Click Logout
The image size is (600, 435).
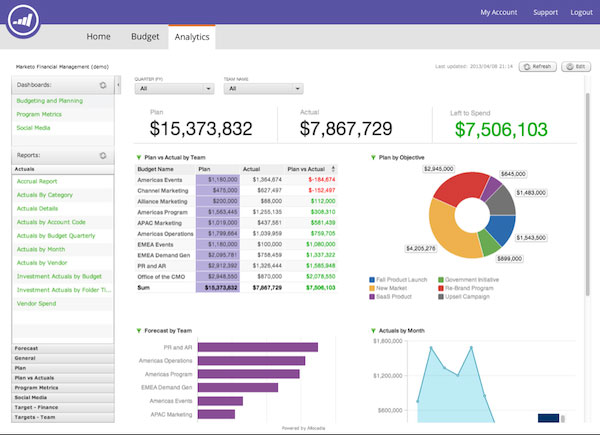[x=581, y=12]
